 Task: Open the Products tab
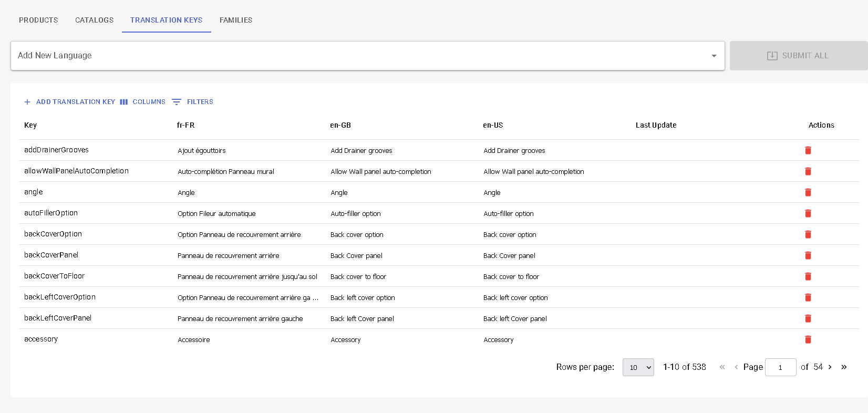click(38, 20)
